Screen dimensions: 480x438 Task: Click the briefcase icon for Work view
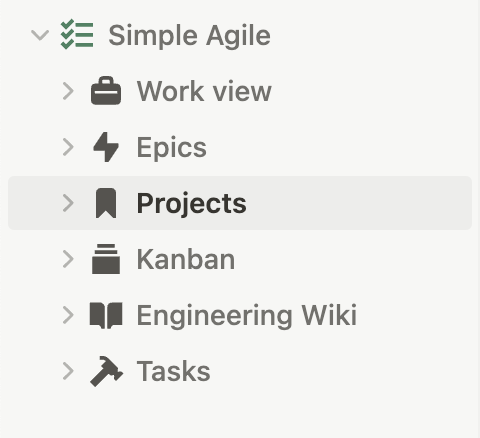pyautogui.click(x=106, y=91)
